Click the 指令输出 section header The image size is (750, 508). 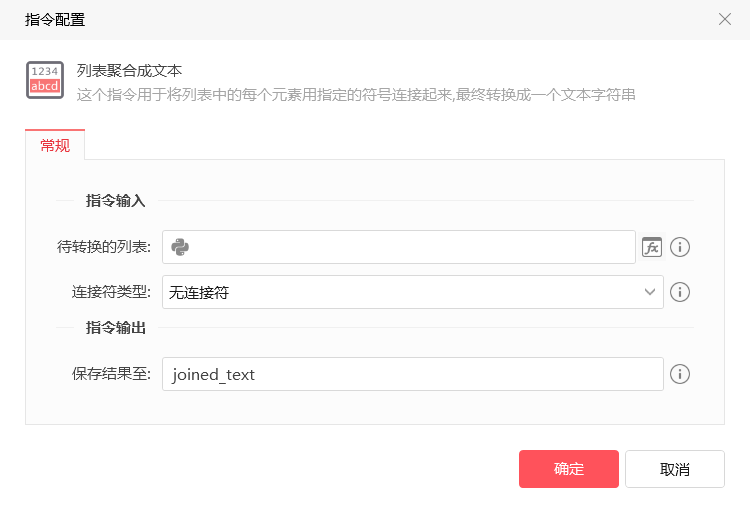point(116,327)
